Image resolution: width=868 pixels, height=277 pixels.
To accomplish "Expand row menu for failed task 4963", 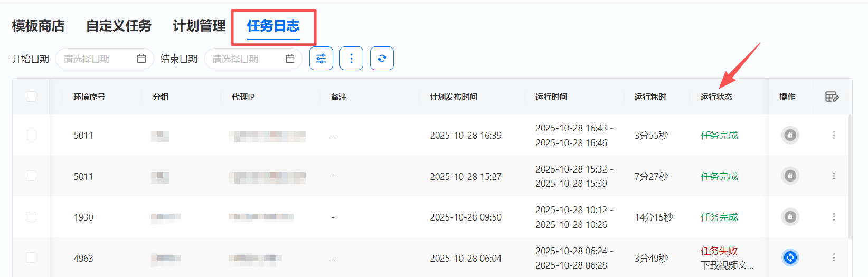I will [834, 257].
